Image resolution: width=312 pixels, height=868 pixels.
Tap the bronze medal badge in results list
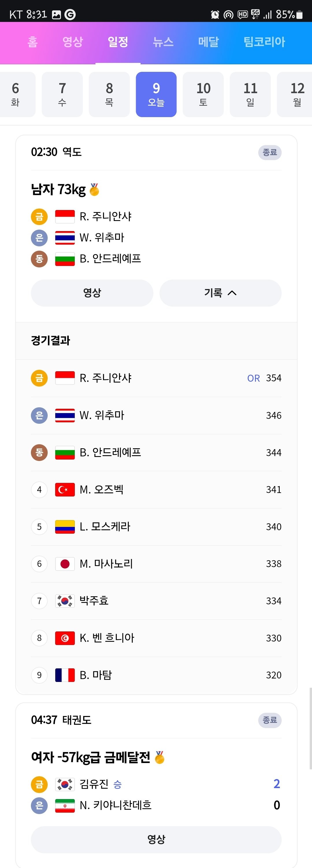click(x=39, y=453)
